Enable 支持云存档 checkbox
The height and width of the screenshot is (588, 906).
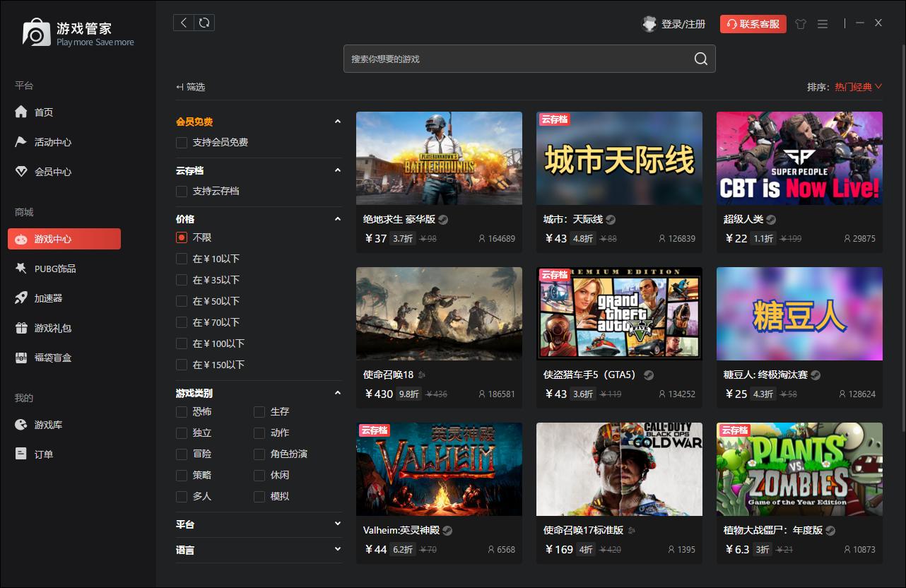tap(182, 191)
